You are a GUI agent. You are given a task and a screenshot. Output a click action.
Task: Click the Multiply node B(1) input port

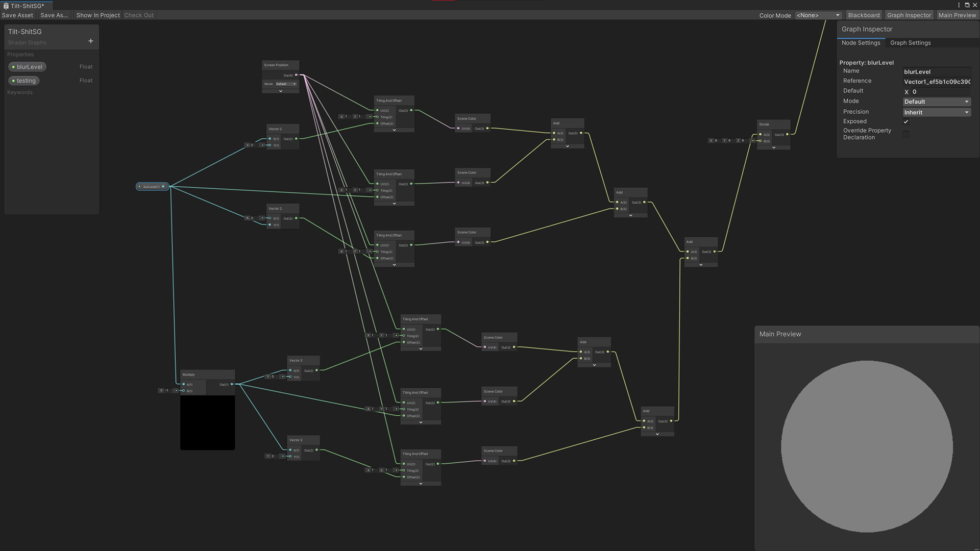click(183, 391)
